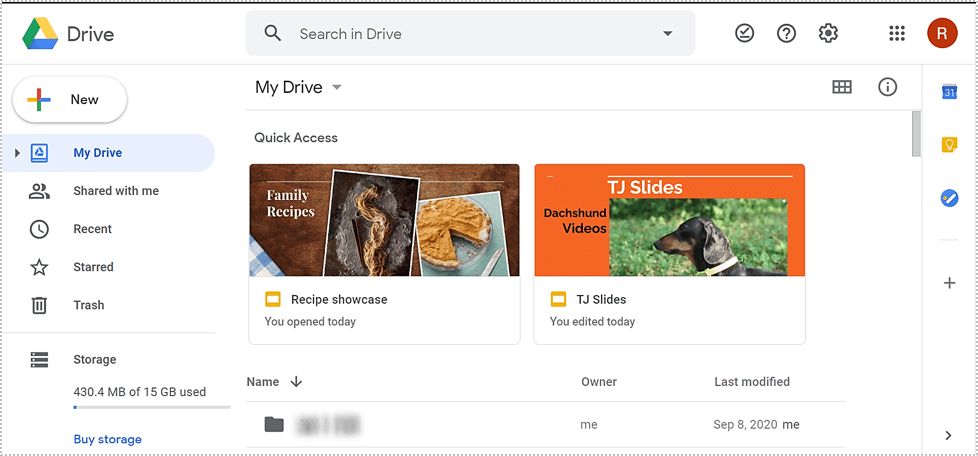The image size is (978, 456).
Task: Click the Ready for offline checkmark icon
Action: click(745, 34)
